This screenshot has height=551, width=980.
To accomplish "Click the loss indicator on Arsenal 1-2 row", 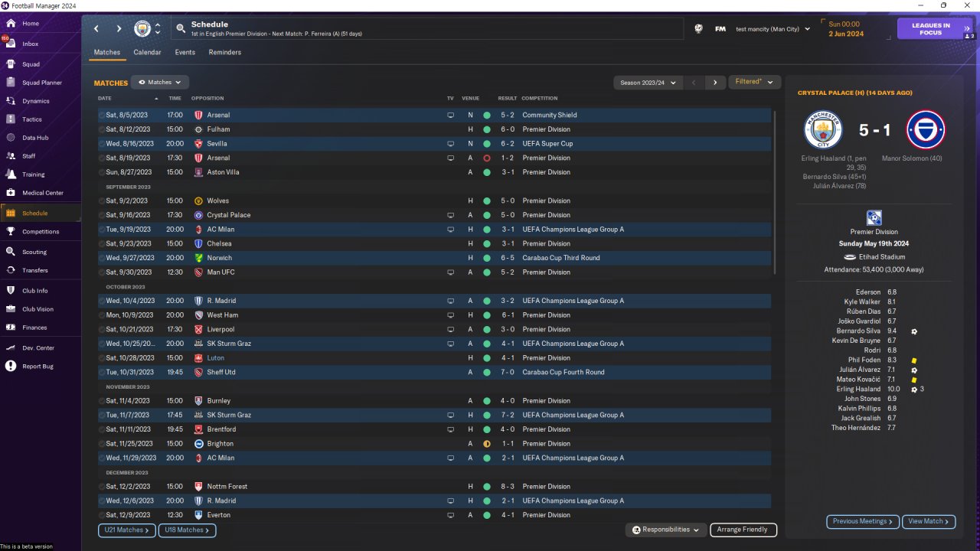I will [x=487, y=158].
